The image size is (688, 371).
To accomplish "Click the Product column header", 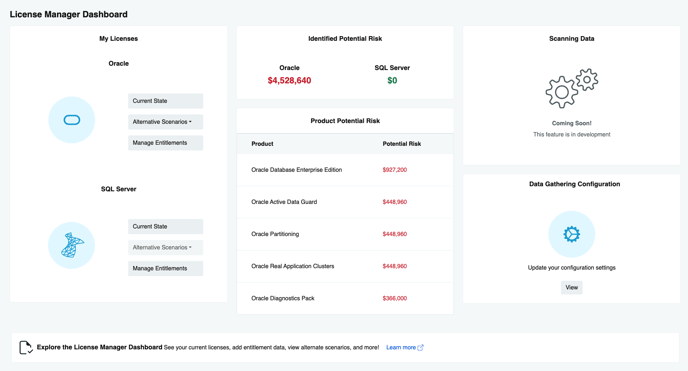I will (262, 144).
